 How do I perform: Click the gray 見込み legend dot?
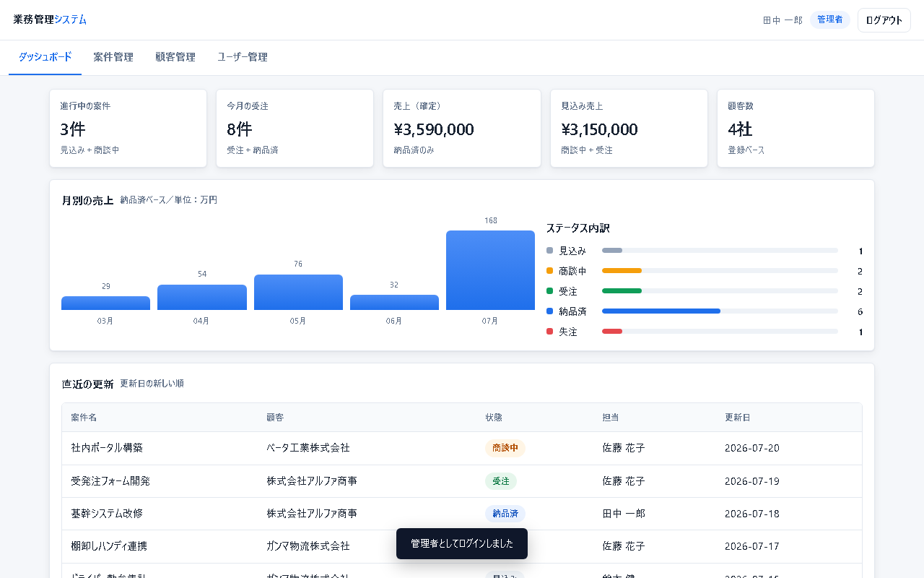click(x=550, y=251)
